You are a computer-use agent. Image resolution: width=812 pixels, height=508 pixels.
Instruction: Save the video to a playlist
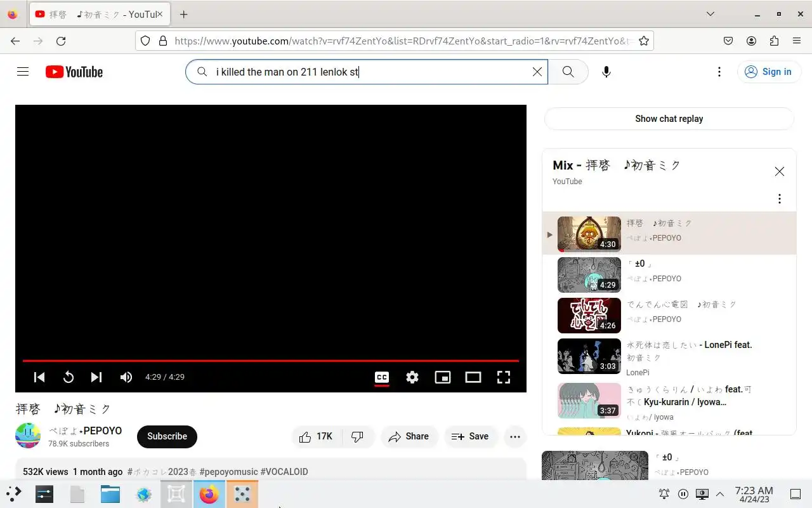470,436
